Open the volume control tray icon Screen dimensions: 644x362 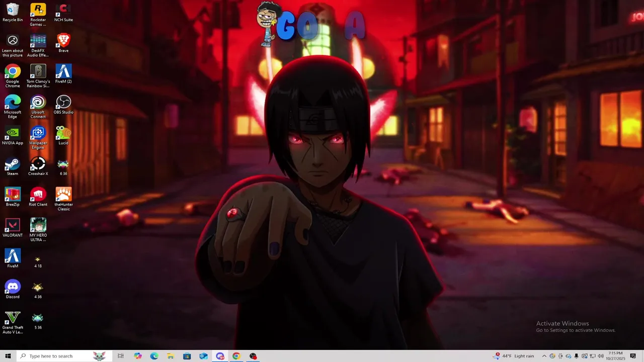point(600,356)
